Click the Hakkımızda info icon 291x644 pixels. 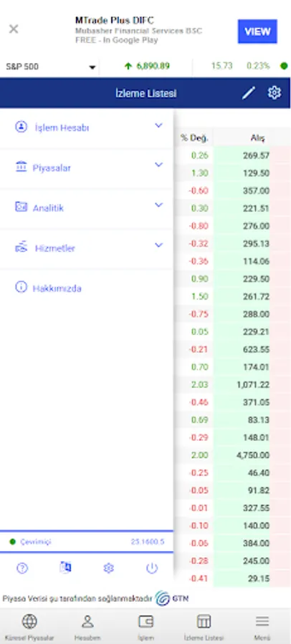21,287
